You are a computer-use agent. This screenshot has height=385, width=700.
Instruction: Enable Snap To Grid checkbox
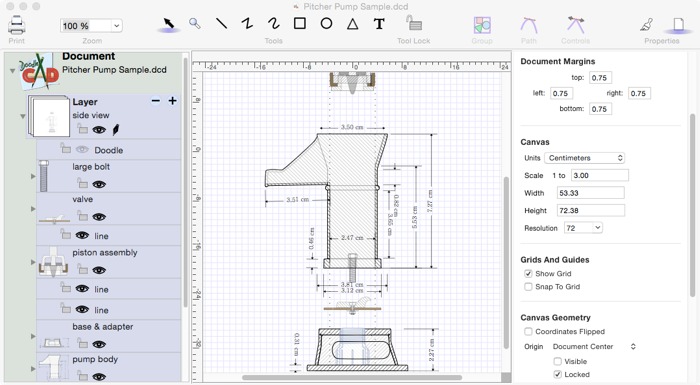pos(528,287)
